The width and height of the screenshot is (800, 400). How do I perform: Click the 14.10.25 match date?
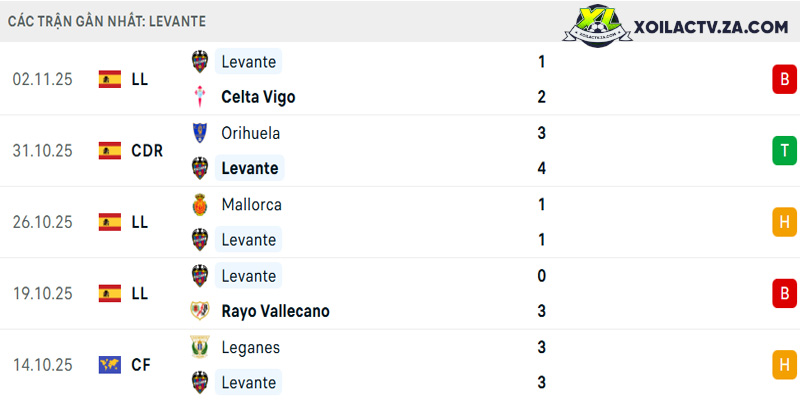pos(43,365)
